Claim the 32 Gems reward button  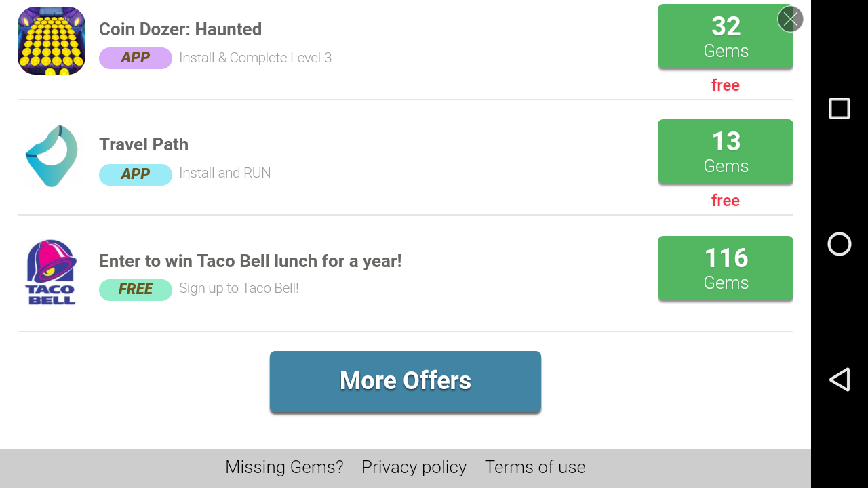(x=725, y=37)
